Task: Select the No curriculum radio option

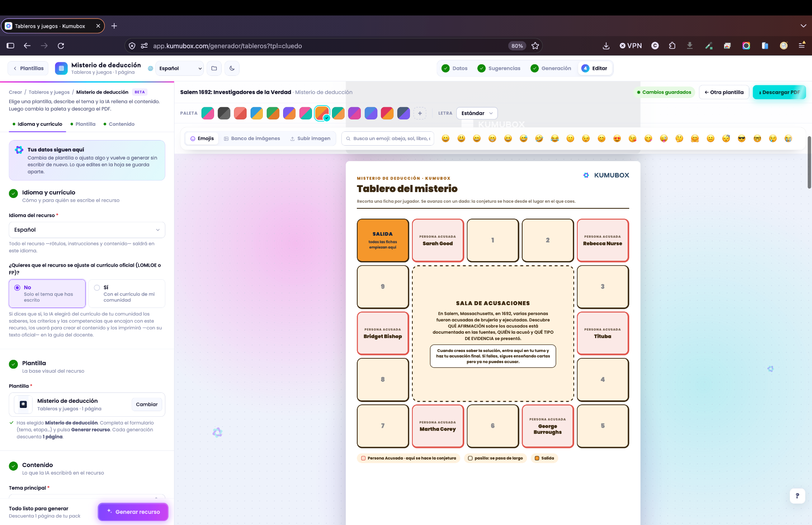Action: [x=47, y=294]
